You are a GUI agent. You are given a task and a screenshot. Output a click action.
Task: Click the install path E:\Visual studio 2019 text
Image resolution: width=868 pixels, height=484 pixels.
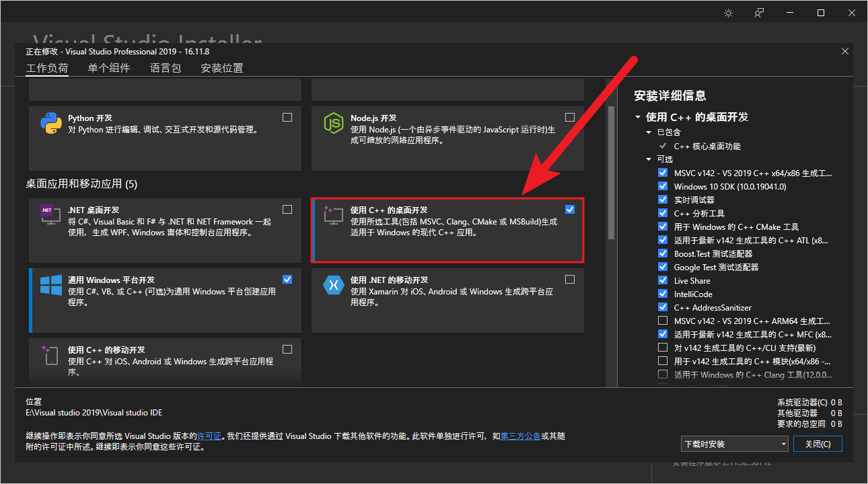[x=94, y=413]
